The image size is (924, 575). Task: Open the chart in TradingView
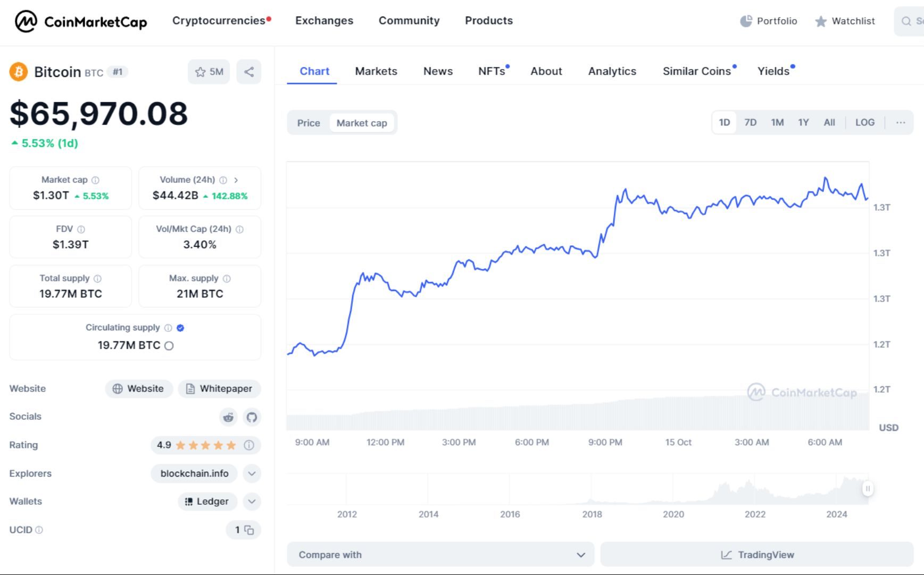click(760, 554)
